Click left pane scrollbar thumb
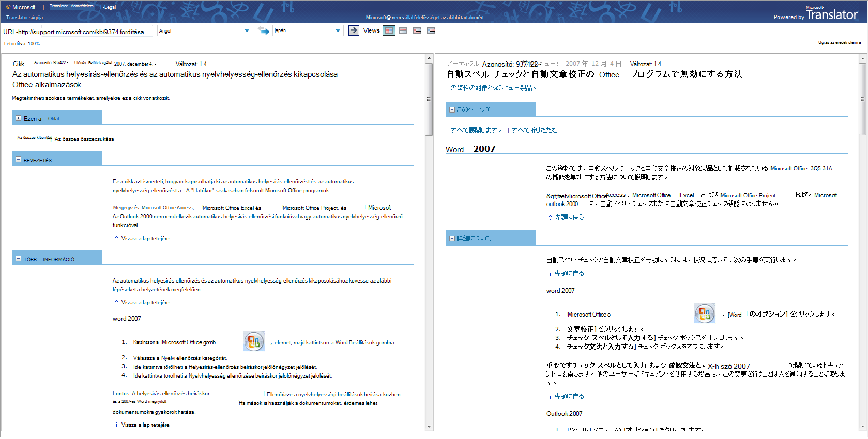This screenshot has width=868, height=439. (x=429, y=99)
